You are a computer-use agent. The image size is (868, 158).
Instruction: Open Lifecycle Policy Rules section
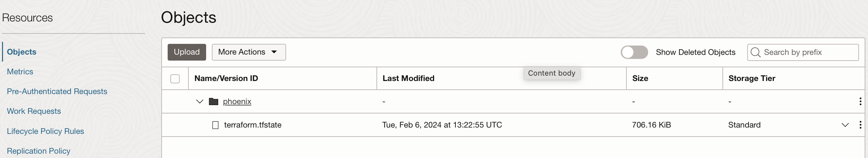click(x=45, y=131)
